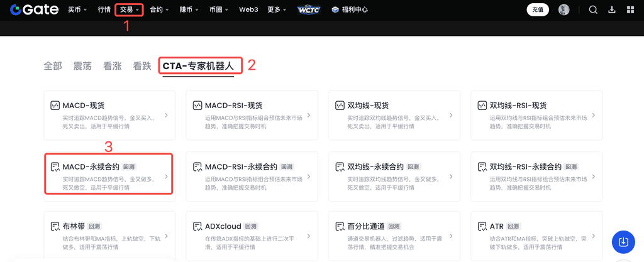Select the 震荡 tab
The height and width of the screenshot is (262, 644).
tap(82, 66)
